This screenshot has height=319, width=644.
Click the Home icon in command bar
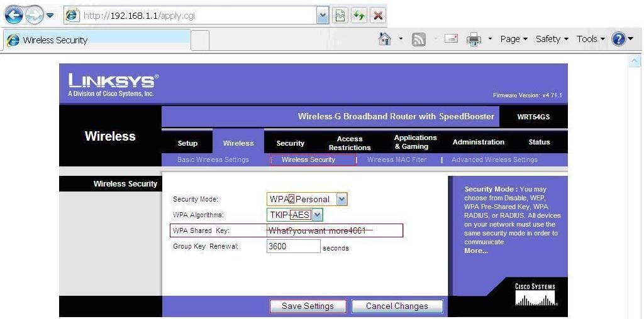click(385, 39)
